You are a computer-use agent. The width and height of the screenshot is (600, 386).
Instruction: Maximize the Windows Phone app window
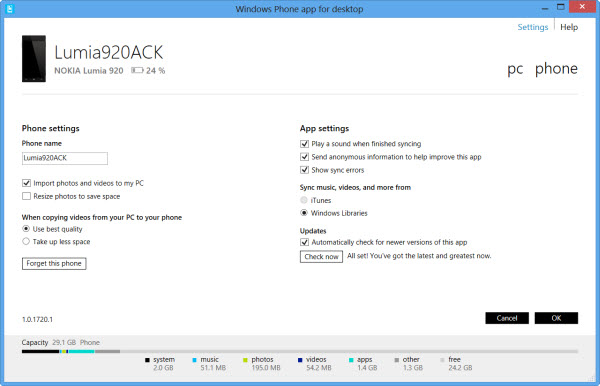point(561,7)
